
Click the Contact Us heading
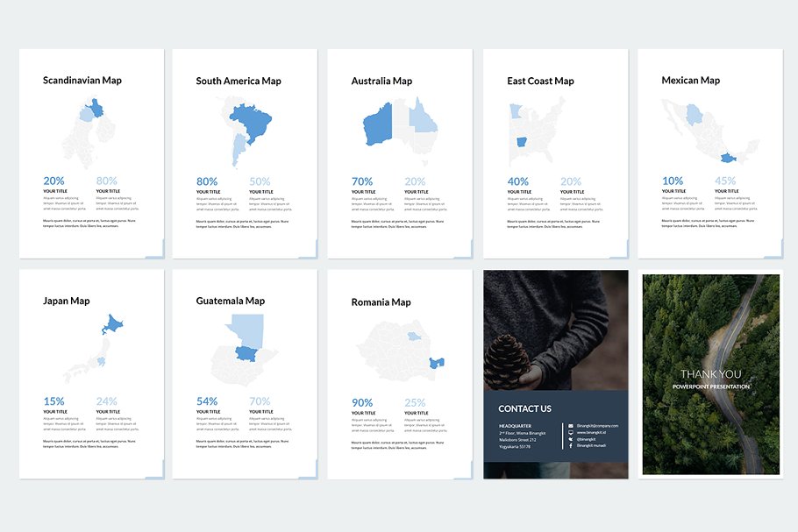[524, 408]
